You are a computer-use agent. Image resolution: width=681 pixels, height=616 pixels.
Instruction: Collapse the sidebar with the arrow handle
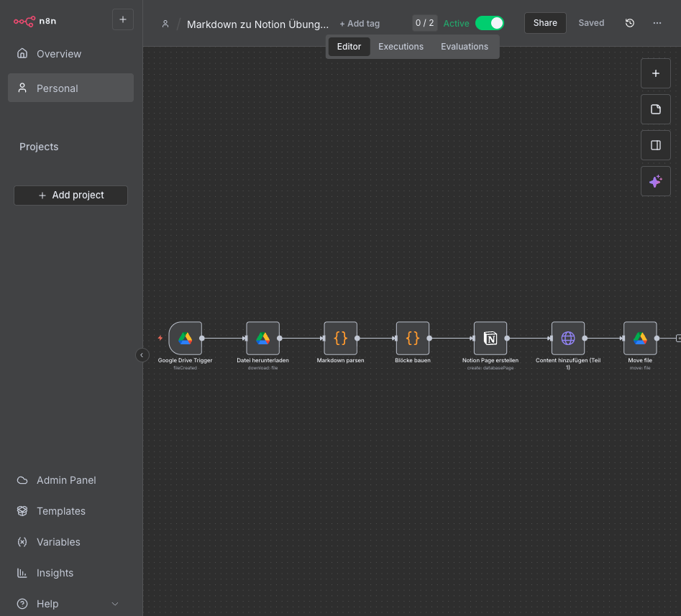coord(142,355)
